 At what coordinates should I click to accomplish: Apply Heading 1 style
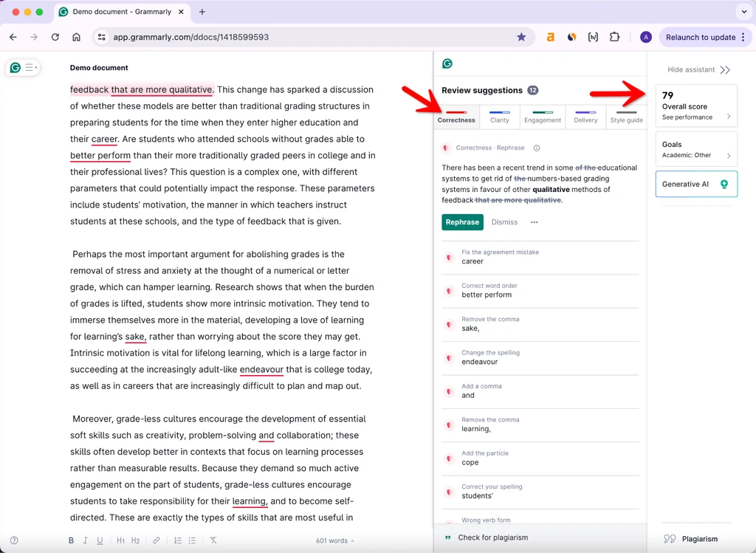(x=120, y=540)
